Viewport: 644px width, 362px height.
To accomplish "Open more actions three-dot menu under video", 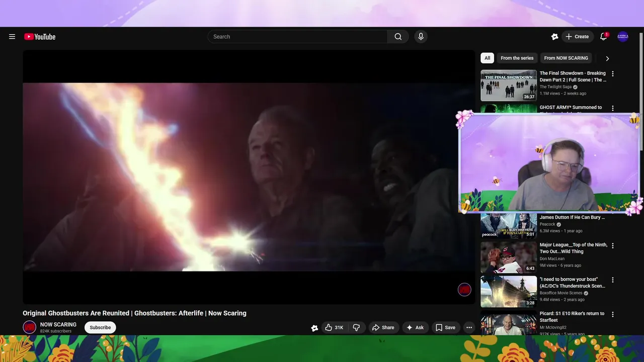I will click(x=469, y=327).
